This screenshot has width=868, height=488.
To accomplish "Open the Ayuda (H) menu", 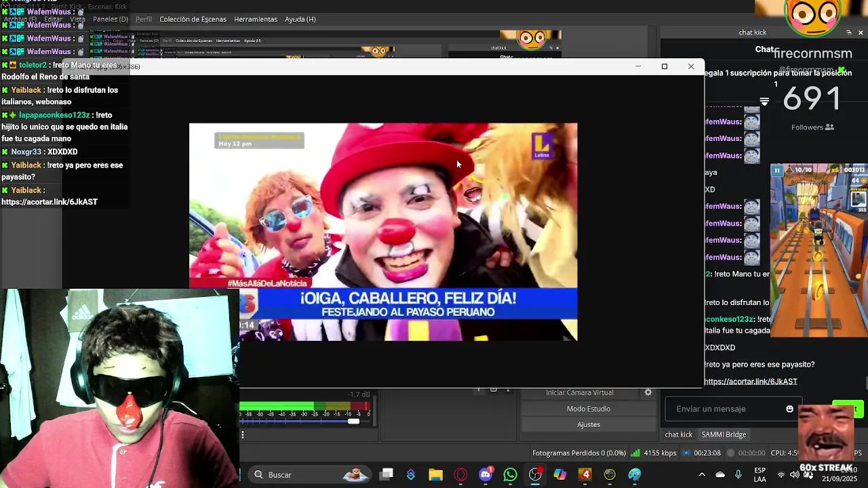I will pos(300,19).
